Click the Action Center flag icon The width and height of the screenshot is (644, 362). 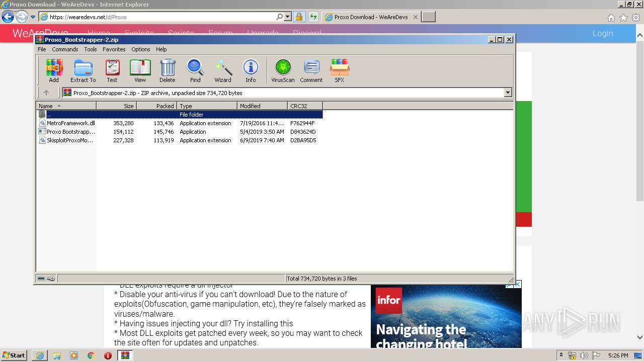596,355
